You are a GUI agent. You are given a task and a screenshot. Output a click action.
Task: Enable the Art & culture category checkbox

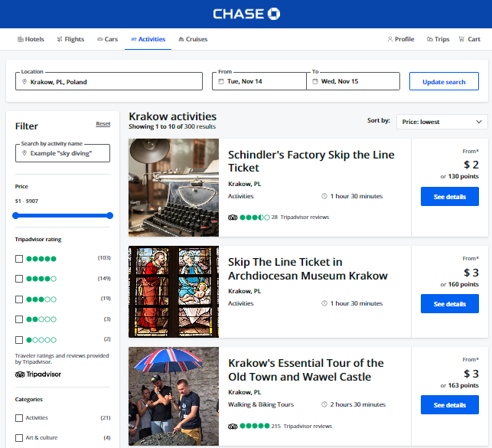click(19, 438)
